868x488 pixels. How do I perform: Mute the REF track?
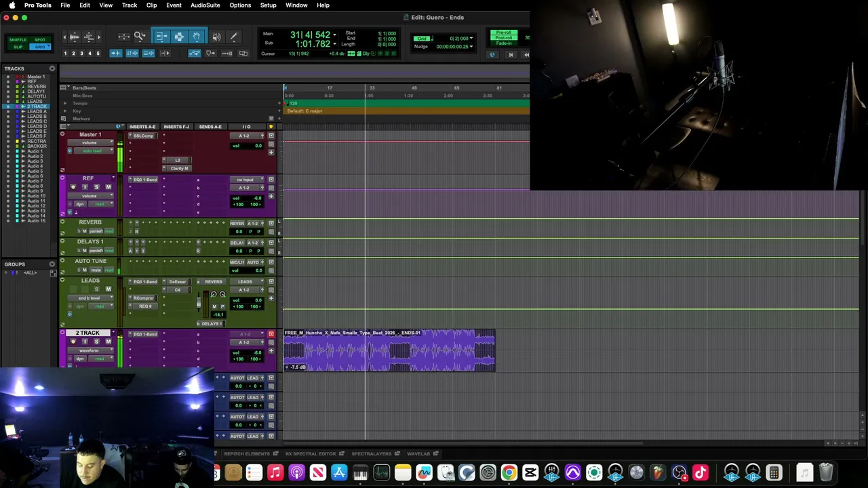pyautogui.click(x=108, y=187)
